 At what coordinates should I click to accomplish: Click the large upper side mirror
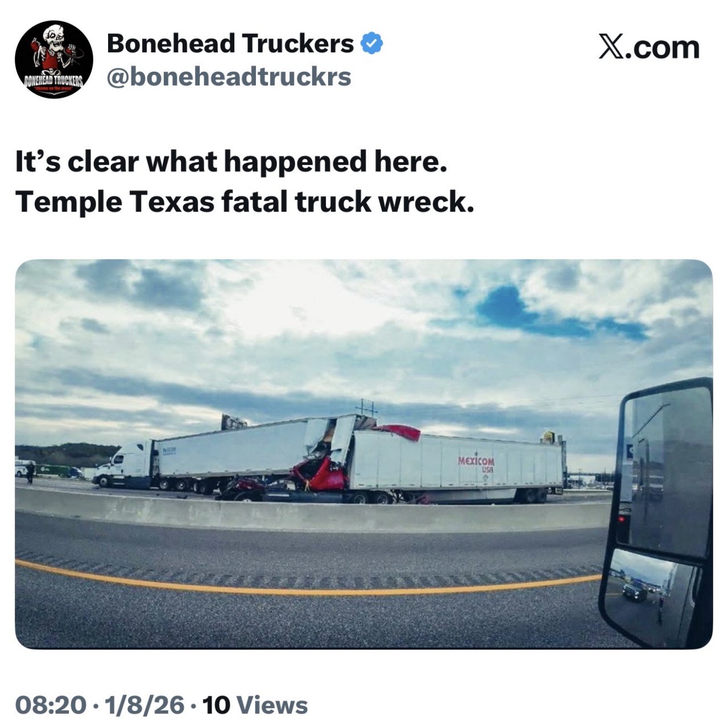[665, 469]
